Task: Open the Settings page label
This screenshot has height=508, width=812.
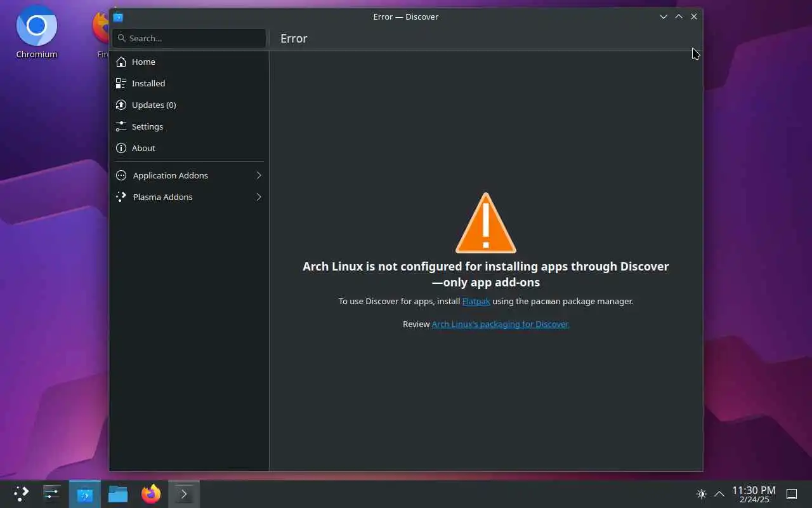Action: [147, 126]
